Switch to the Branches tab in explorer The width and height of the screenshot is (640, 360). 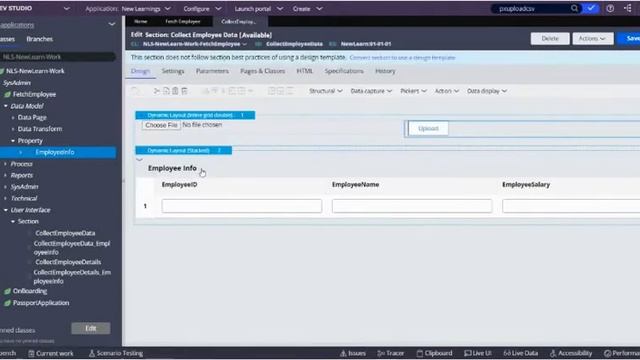point(40,39)
